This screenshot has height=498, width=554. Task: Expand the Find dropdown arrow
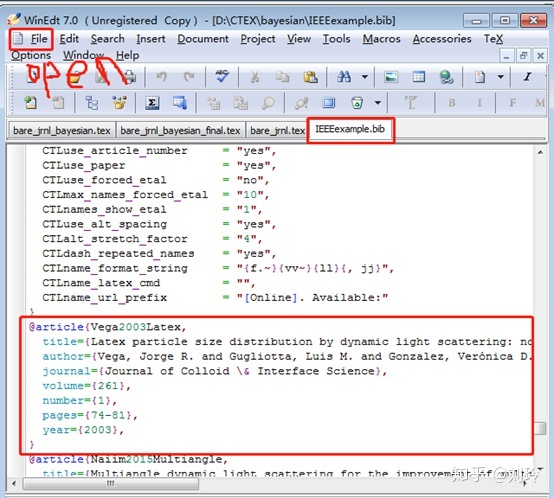point(365,76)
